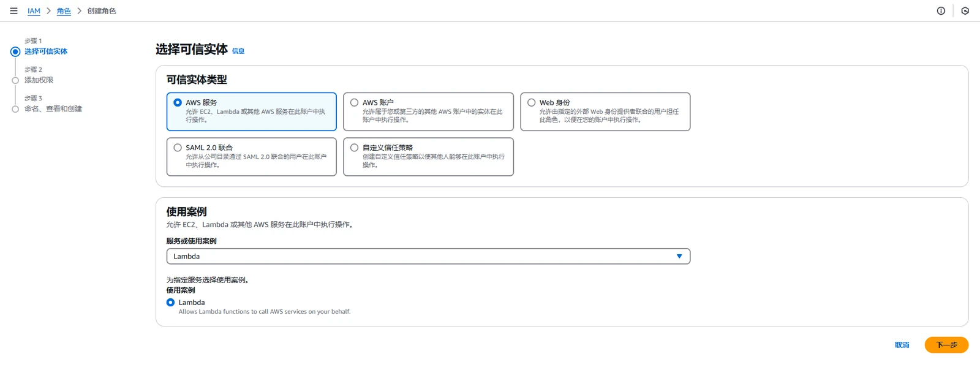The width and height of the screenshot is (980, 370).
Task: Click the 自定义信任策略 description text
Action: click(x=433, y=160)
